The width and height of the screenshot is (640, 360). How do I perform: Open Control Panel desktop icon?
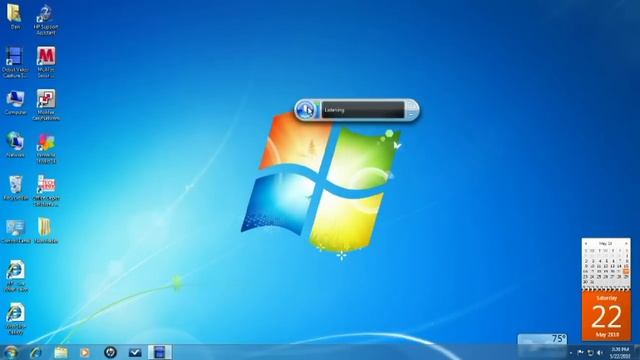click(16, 232)
